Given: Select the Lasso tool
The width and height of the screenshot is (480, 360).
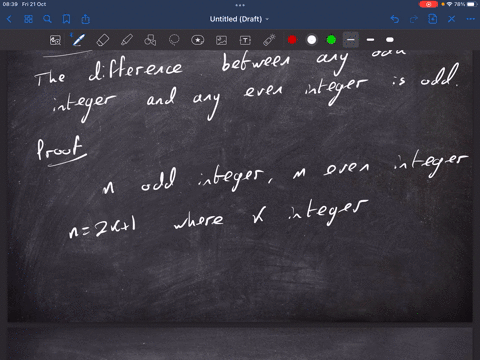Looking at the screenshot, I should click(174, 40).
